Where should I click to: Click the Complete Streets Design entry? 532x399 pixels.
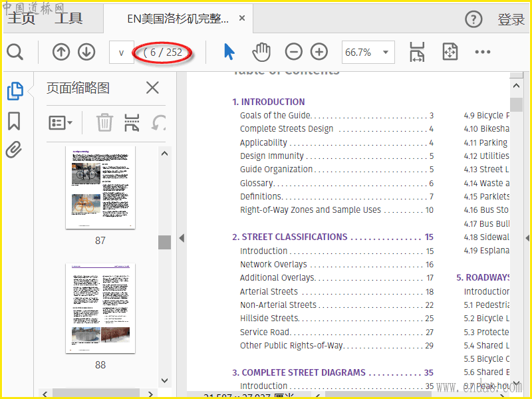click(x=336, y=129)
